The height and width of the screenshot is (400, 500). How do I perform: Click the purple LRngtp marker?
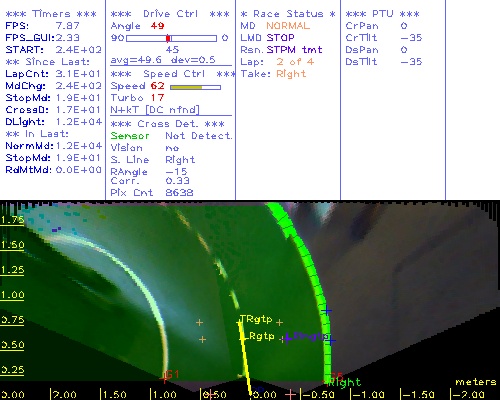pyautogui.click(x=307, y=337)
